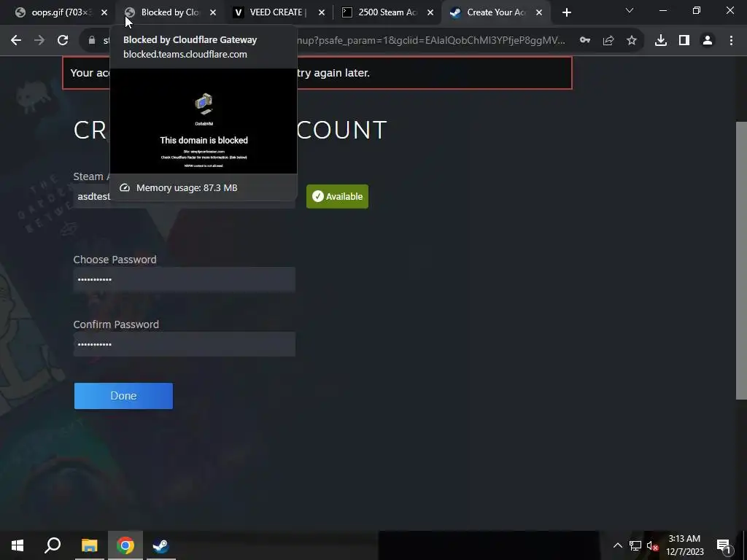
Task: Close the oops.gif tab
Action: pos(104,13)
